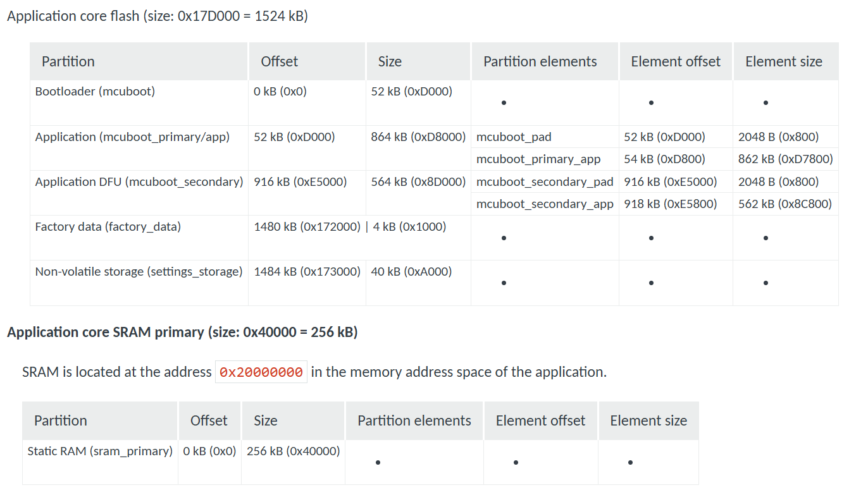Click the mcuboot_pad partition element

pos(514,137)
